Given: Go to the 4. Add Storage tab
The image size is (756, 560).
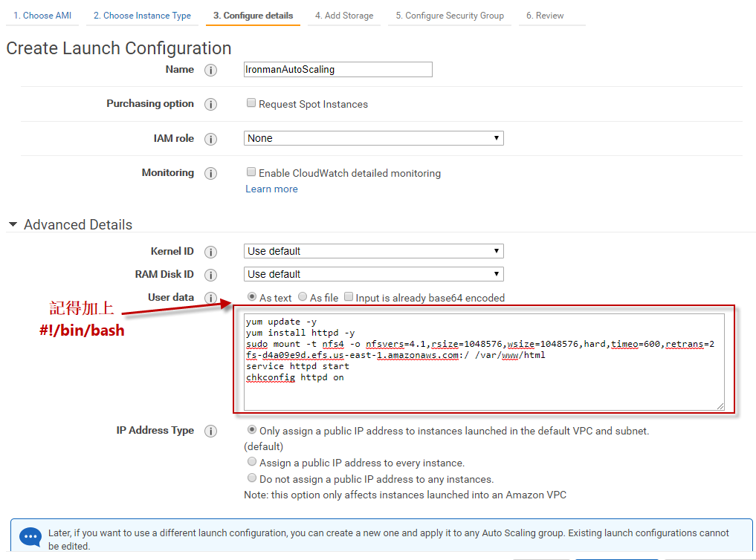Looking at the screenshot, I should 343,16.
